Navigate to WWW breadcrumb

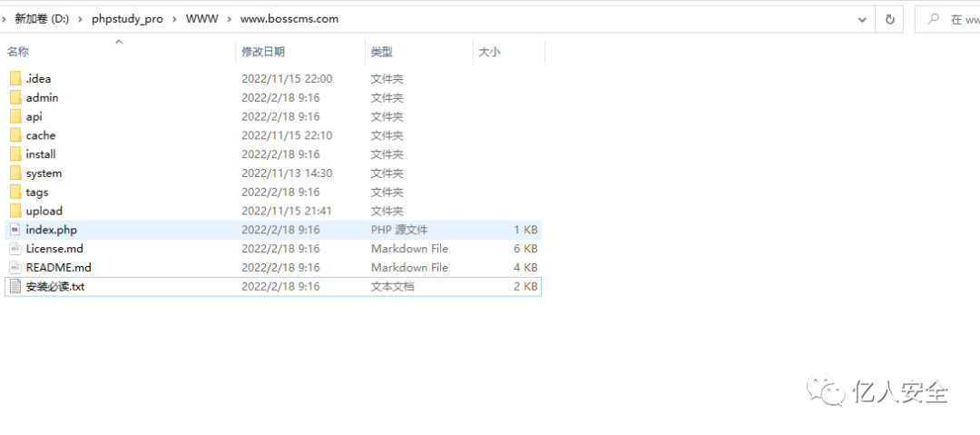[201, 19]
